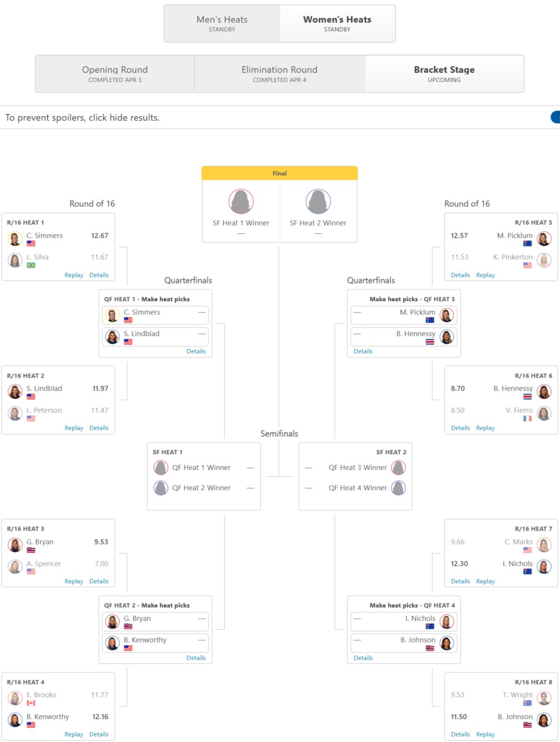Click M. Picklum avatar in R/16 Heat 5
Viewport: 560px width, 742px height.
544,239
